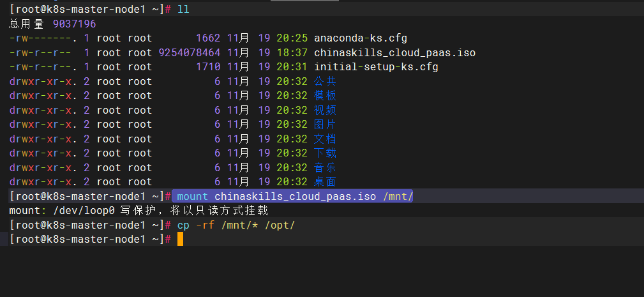
Task: Click the 'll' command on first line
Action: click(183, 10)
